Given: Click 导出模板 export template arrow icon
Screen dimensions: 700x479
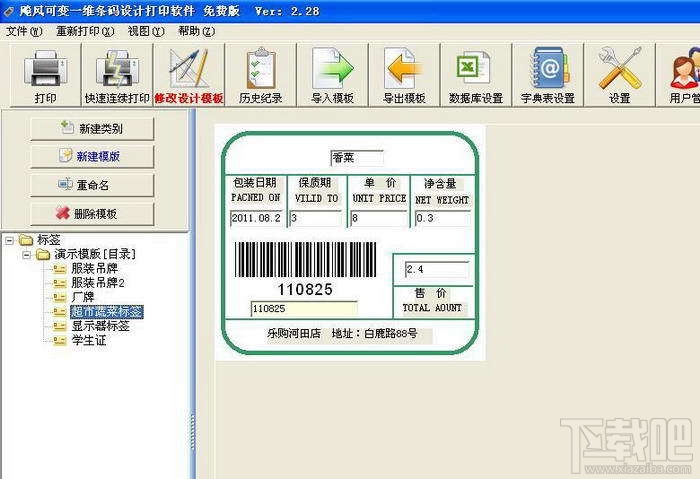Looking at the screenshot, I should tap(404, 75).
